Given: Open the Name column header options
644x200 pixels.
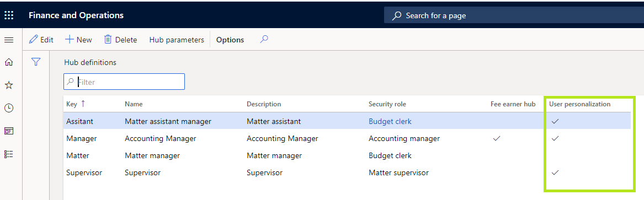Looking at the screenshot, I should point(134,104).
